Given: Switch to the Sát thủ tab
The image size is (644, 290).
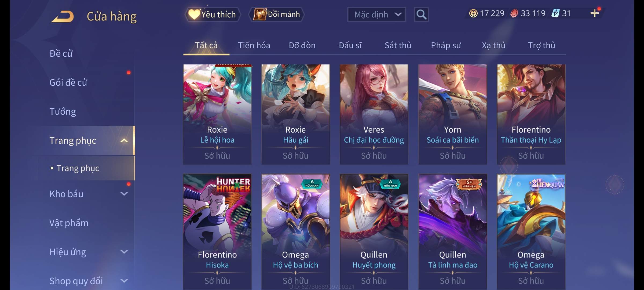Looking at the screenshot, I should pos(398,45).
